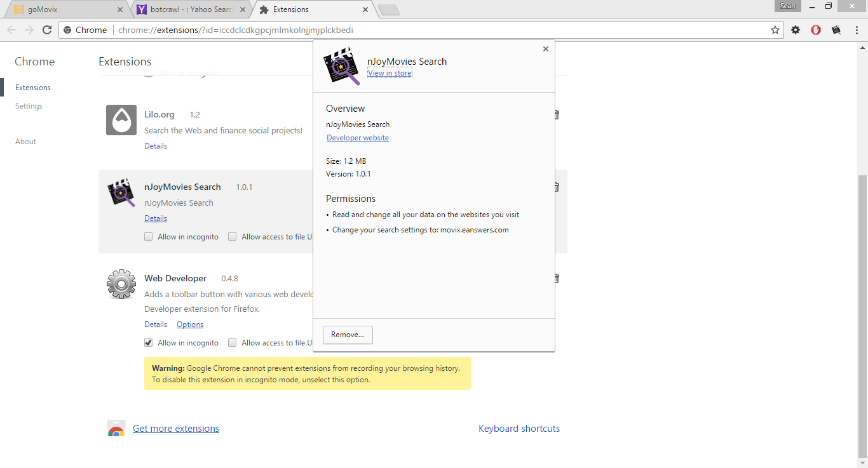Close the nJoyMovies Search details popup
This screenshot has height=468, width=868.
point(545,49)
